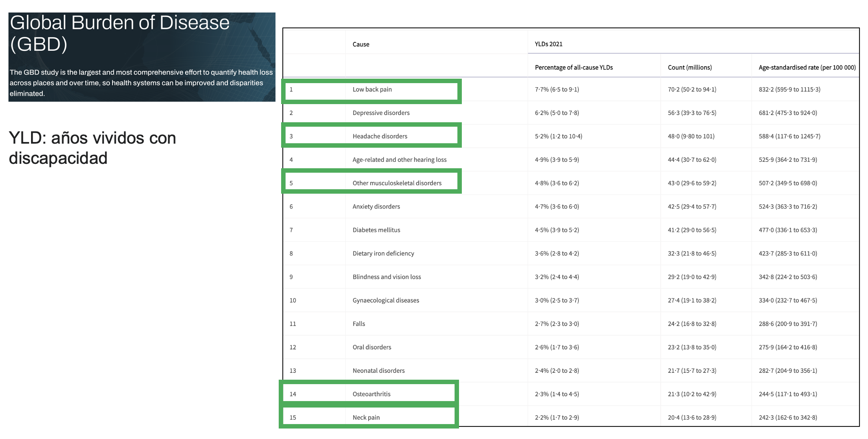Select the 'Low back pain' cause cell

372,90
